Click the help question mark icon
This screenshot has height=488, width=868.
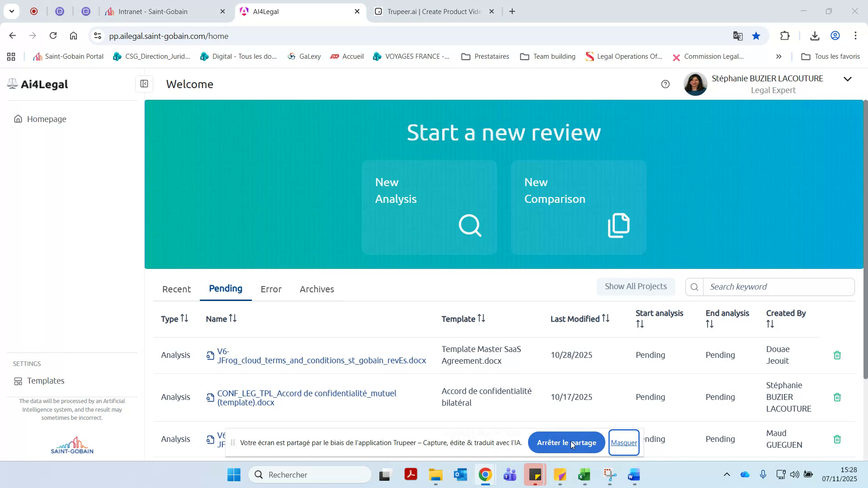(665, 84)
